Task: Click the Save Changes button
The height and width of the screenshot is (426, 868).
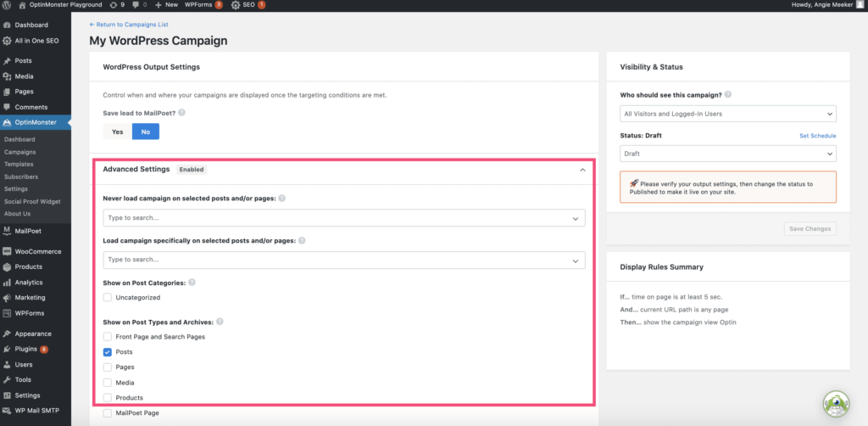Action: tap(810, 229)
